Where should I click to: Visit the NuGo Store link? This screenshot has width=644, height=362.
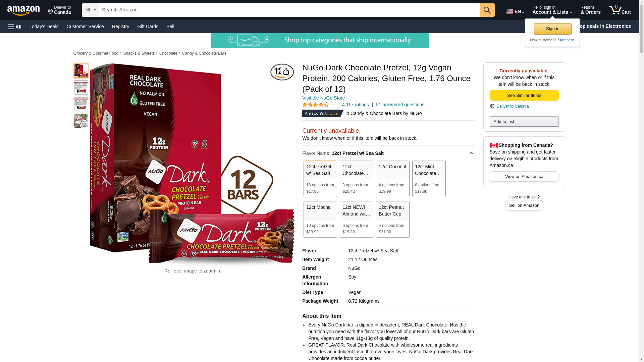point(323,98)
